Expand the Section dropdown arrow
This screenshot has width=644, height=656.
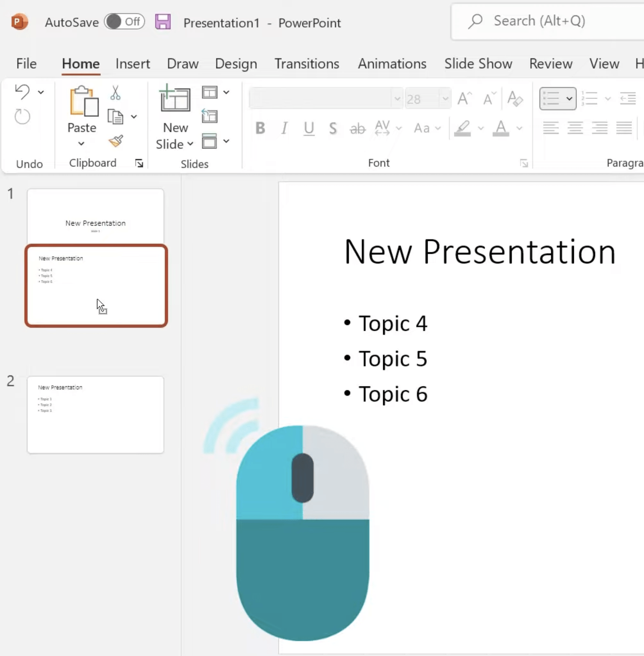226,141
